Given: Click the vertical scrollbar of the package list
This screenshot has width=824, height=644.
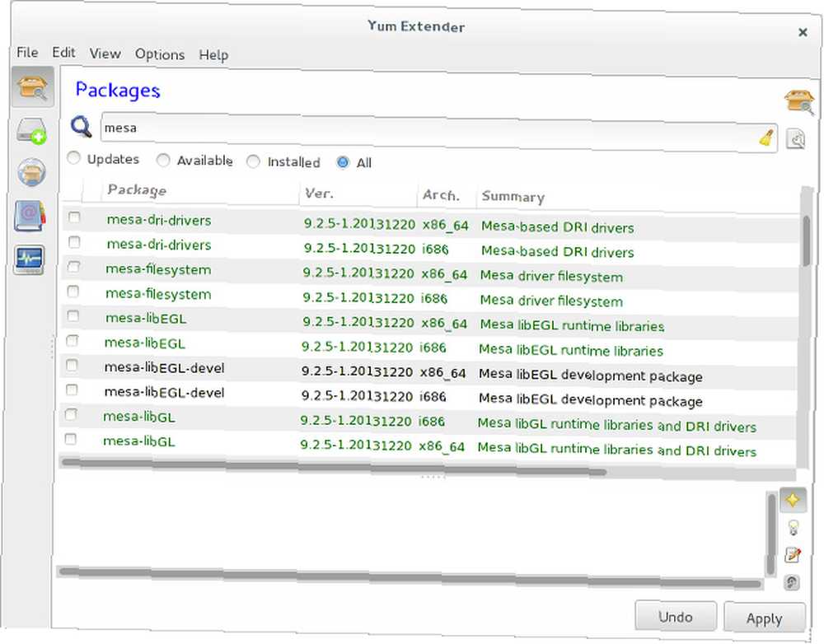Looking at the screenshot, I should 806,240.
